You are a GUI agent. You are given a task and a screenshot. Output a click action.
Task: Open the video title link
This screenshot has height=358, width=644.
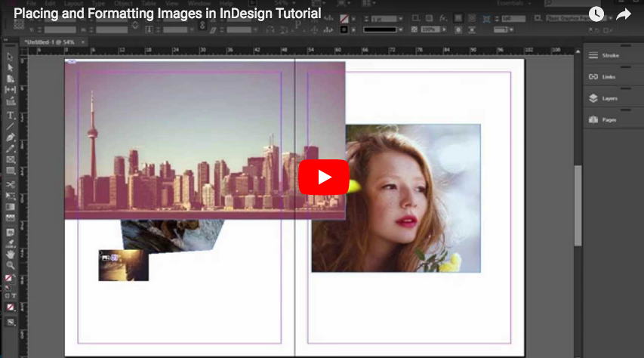[x=167, y=14]
